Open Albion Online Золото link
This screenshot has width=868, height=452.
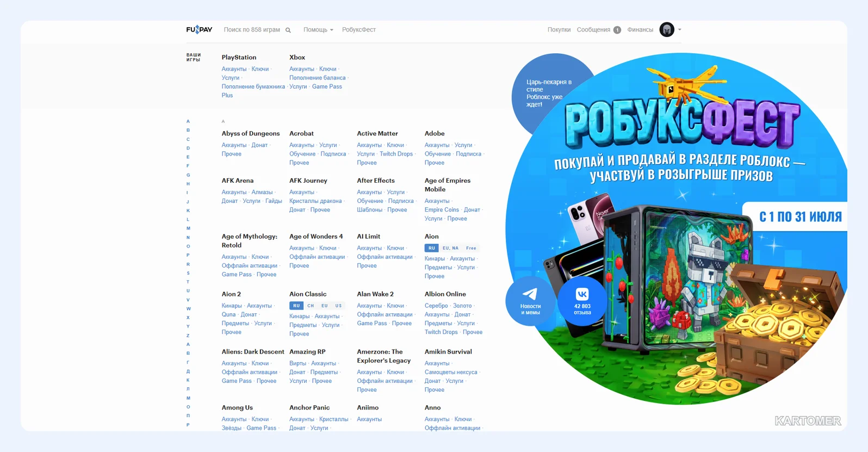[x=462, y=306]
